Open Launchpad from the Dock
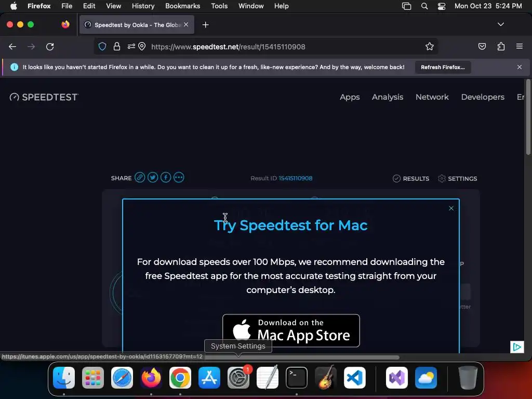The width and height of the screenshot is (532, 399). [93, 378]
